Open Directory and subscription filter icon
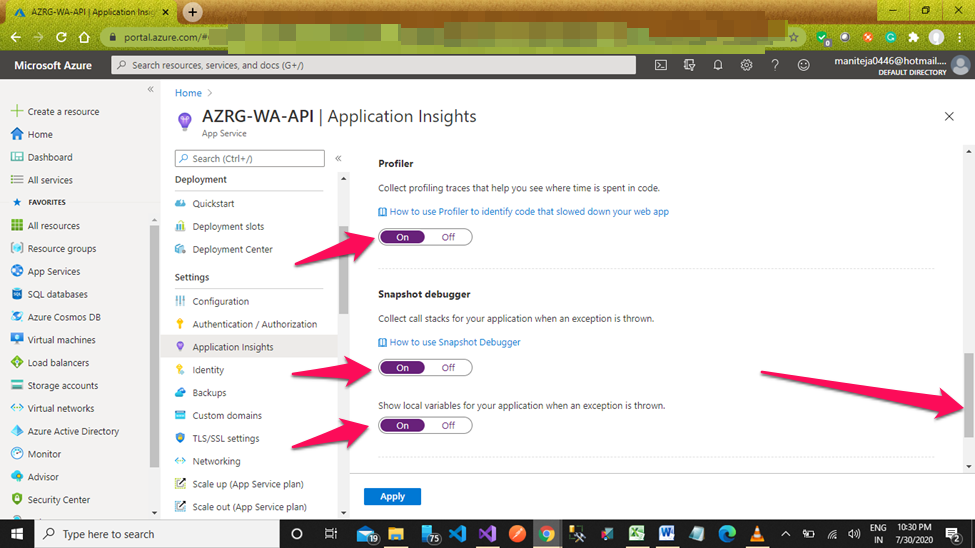The height and width of the screenshot is (548, 975). point(689,65)
